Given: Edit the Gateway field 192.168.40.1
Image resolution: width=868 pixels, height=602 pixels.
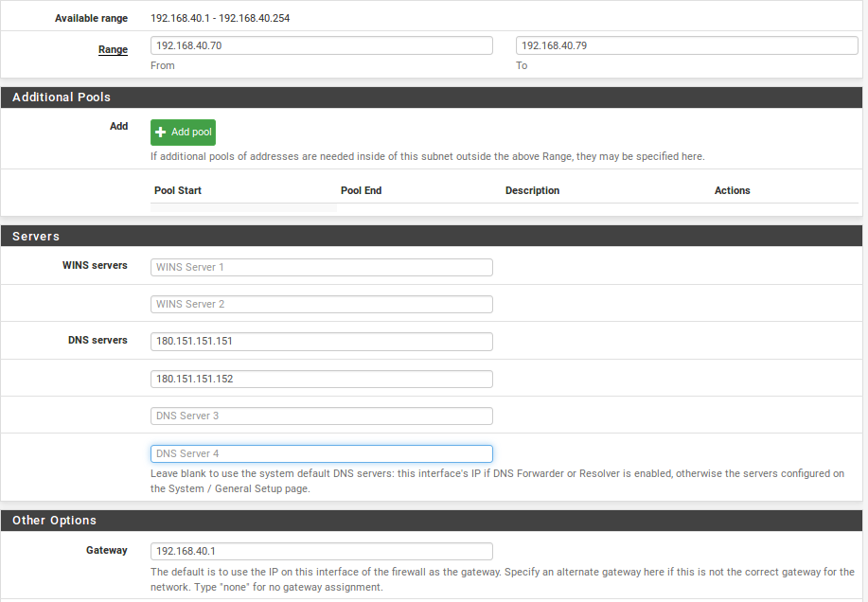Looking at the screenshot, I should pyautogui.click(x=322, y=551).
